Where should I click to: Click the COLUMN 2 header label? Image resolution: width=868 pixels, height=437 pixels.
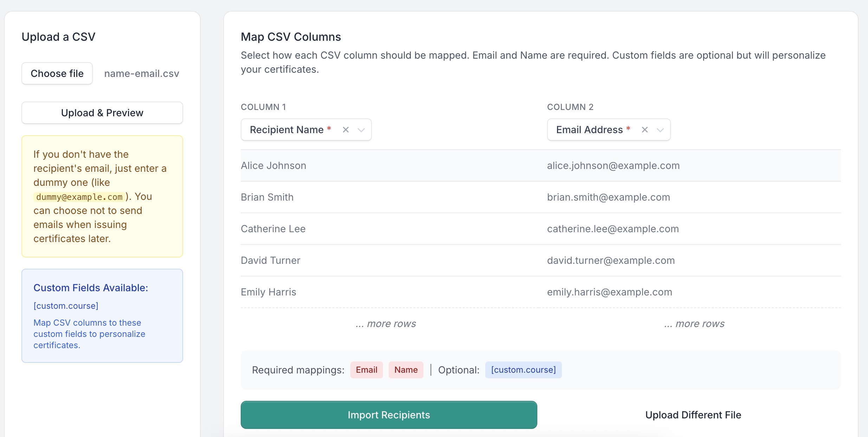click(x=570, y=107)
